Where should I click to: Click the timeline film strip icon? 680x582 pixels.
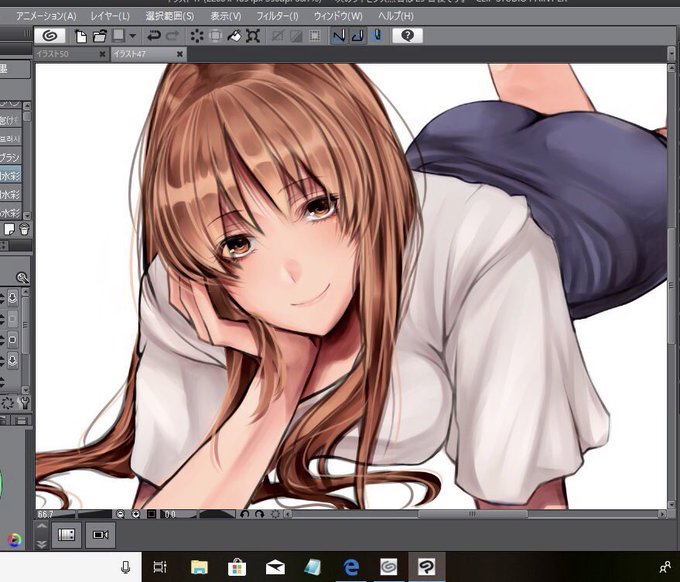pyautogui.click(x=66, y=535)
